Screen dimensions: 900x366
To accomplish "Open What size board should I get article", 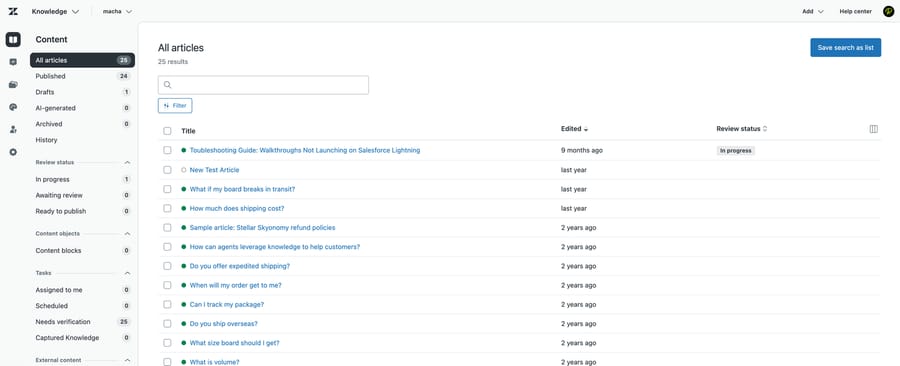I will (235, 343).
